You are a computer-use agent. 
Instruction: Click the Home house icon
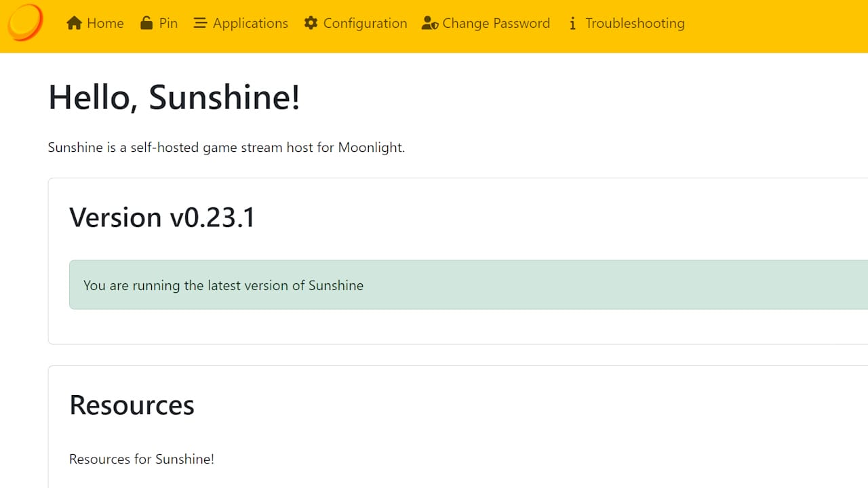pyautogui.click(x=75, y=23)
